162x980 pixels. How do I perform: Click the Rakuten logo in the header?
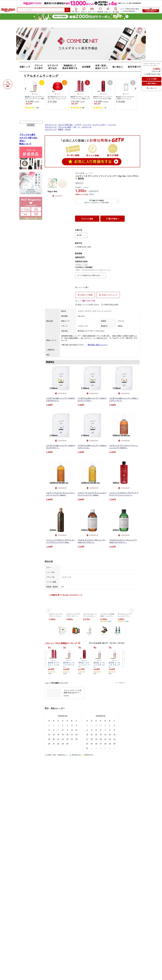point(8,10)
